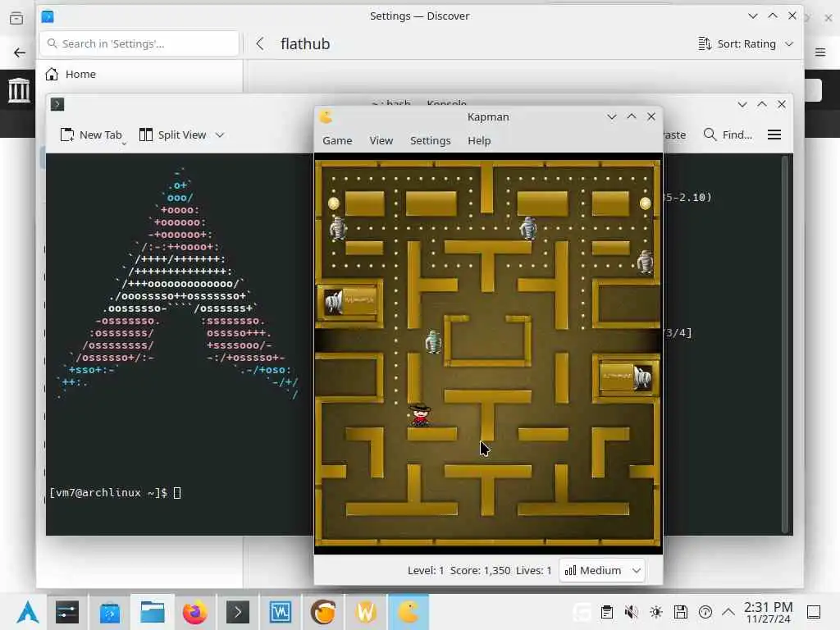This screenshot has height=630, width=840.
Task: Switch to Discover from the taskbar
Action: point(110,612)
